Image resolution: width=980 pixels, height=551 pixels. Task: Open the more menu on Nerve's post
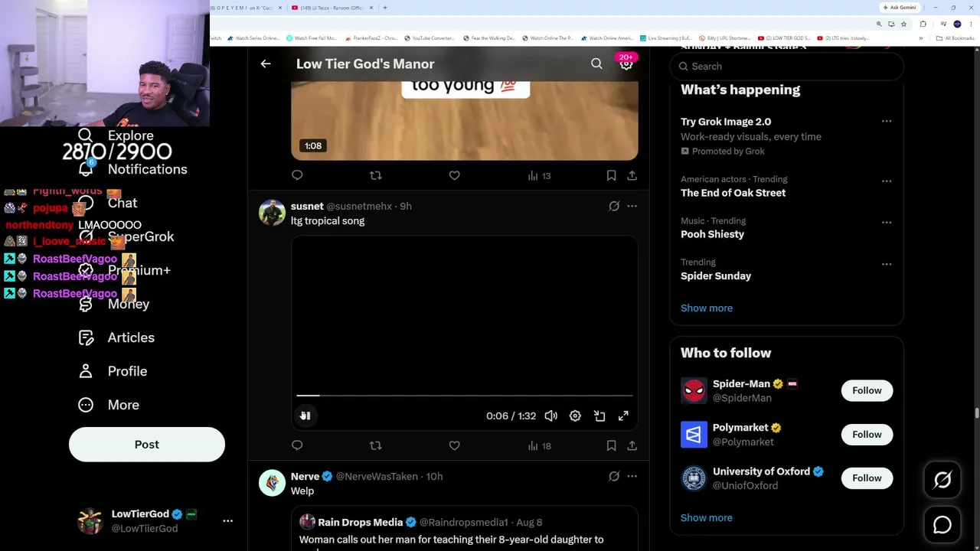coord(632,476)
